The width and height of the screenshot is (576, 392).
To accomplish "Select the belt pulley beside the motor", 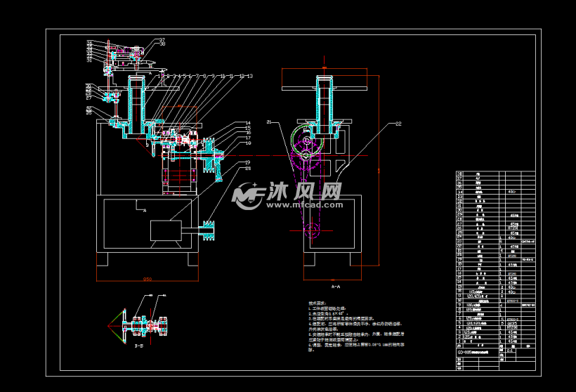I will click(x=210, y=231).
